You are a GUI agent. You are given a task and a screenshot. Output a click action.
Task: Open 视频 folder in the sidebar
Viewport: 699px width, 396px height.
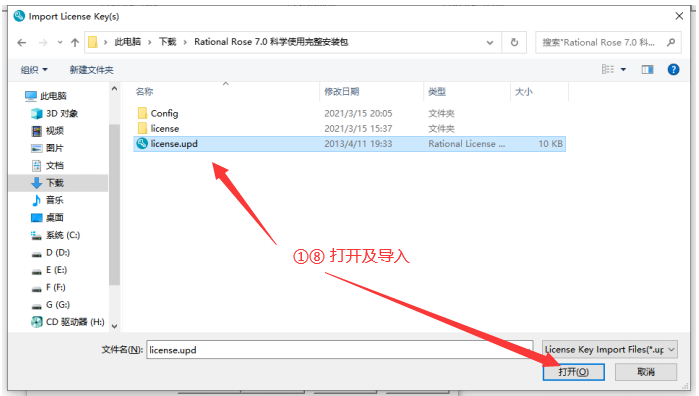click(x=48, y=131)
